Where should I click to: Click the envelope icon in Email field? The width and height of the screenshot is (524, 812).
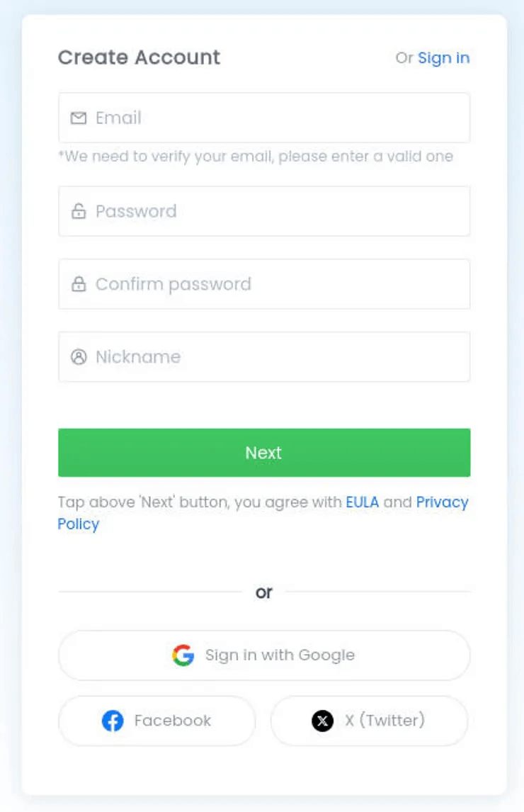coord(78,118)
